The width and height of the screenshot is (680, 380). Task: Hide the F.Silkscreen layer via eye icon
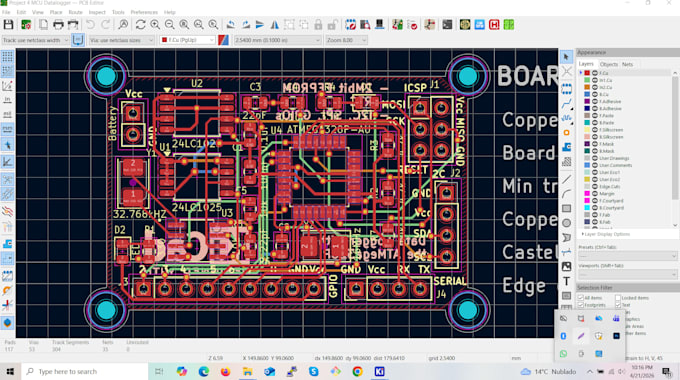tap(595, 130)
